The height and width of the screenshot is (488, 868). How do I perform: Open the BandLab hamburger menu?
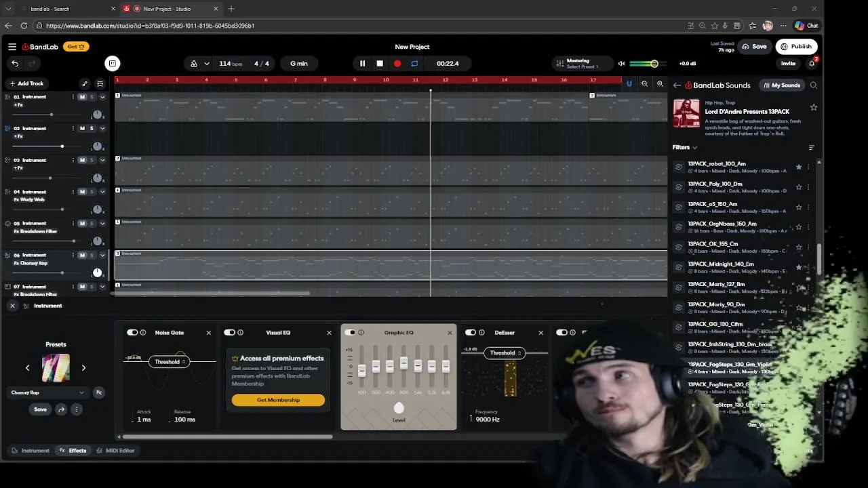(x=12, y=47)
